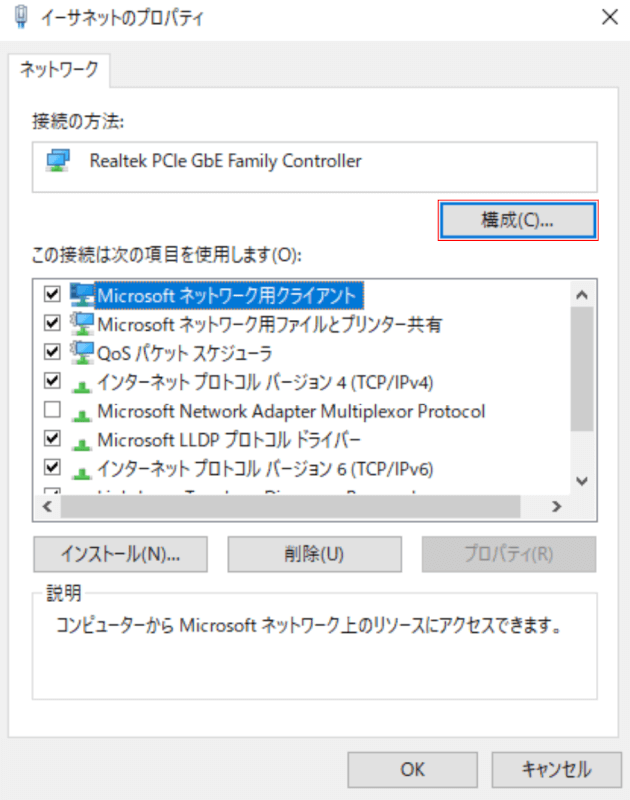Click the 削除(U) button
Image resolution: width=630 pixels, height=800 pixels.
pyautogui.click(x=314, y=553)
